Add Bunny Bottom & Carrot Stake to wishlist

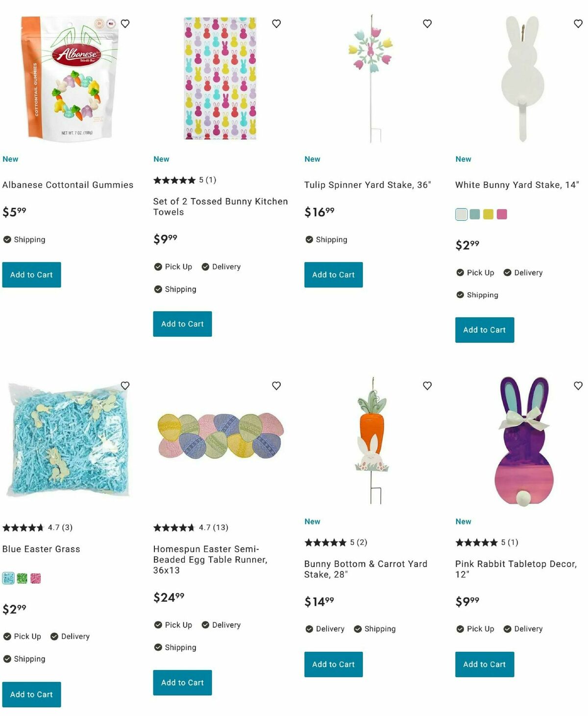coord(427,386)
